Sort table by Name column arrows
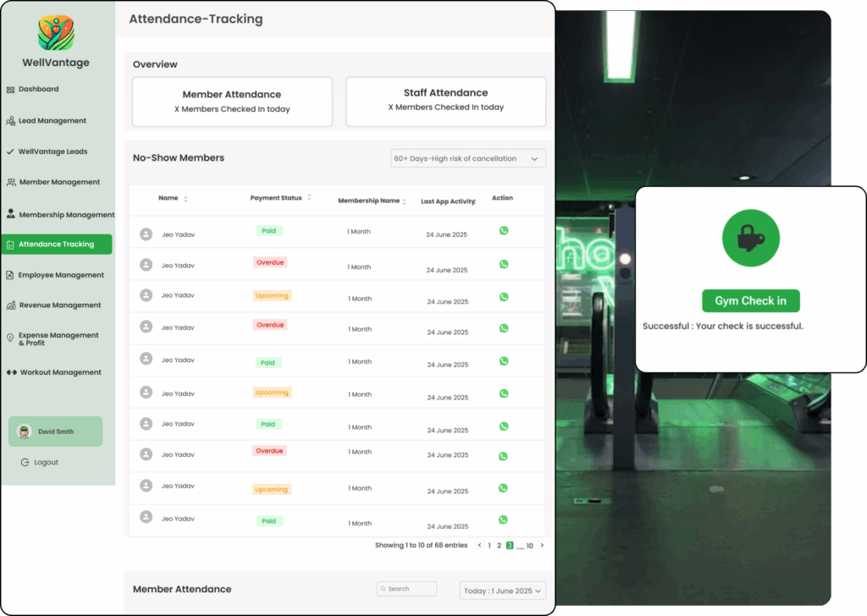This screenshot has height=616, width=867. point(185,199)
